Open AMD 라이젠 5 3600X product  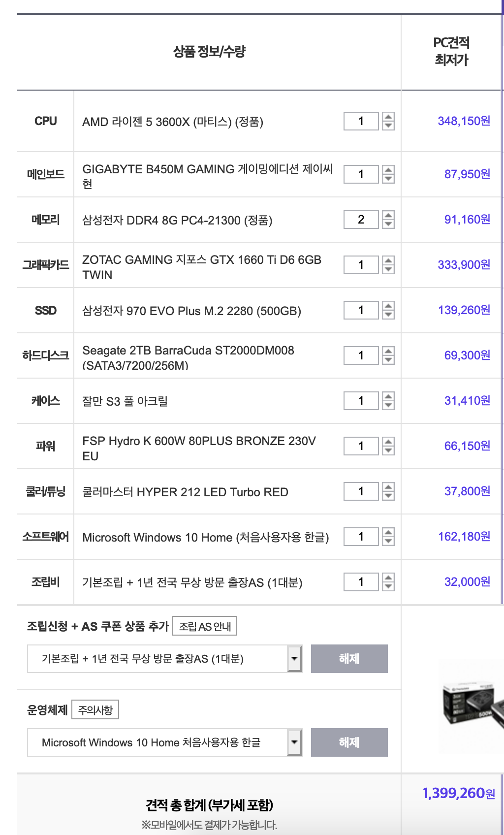tap(173, 122)
